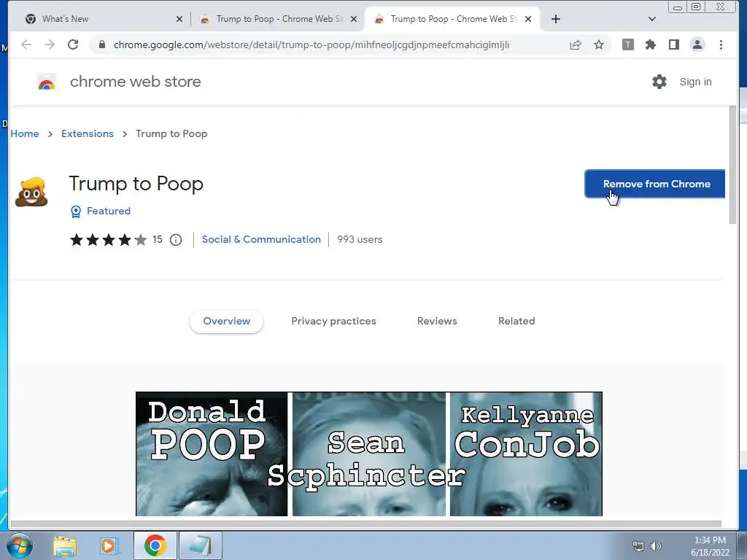Viewport: 747px width, 560px height.
Task: Click the Donald POOP screenshot thumbnail
Action: click(212, 454)
